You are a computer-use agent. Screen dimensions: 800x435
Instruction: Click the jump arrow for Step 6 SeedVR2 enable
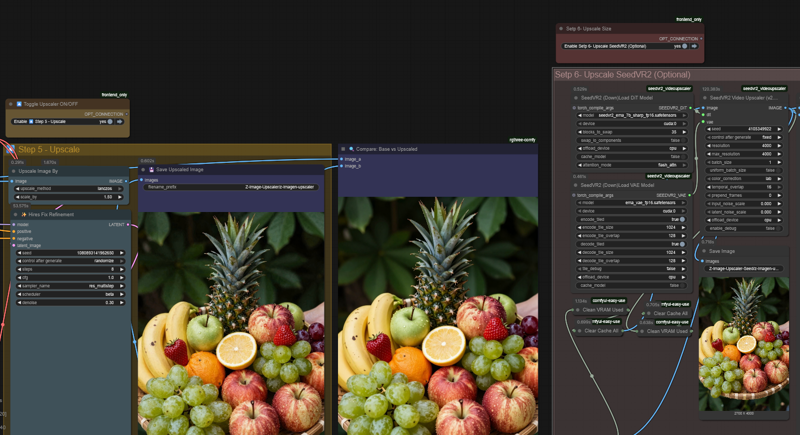[694, 46]
